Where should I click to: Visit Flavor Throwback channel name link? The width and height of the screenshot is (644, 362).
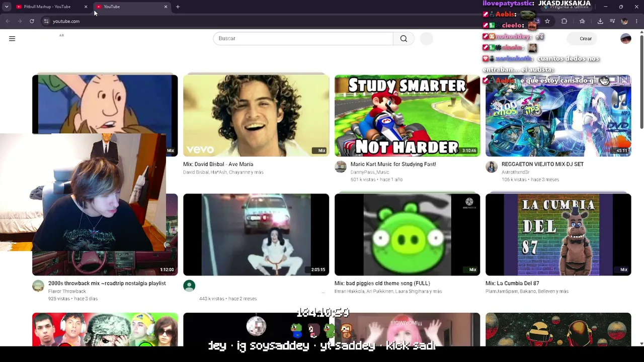point(67,292)
